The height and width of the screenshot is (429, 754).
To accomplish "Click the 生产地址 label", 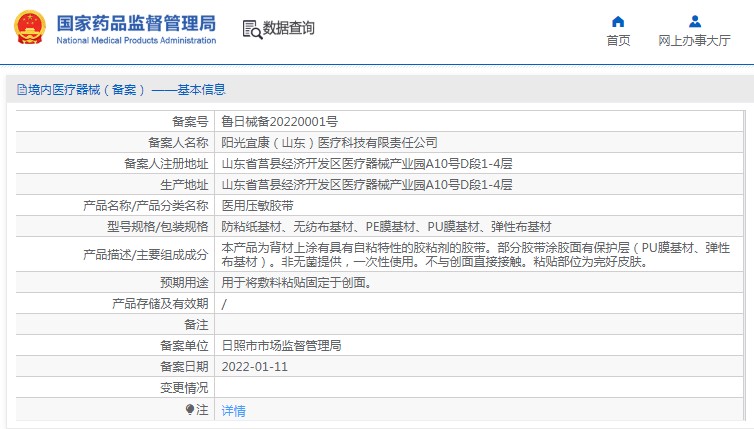I will [184, 185].
